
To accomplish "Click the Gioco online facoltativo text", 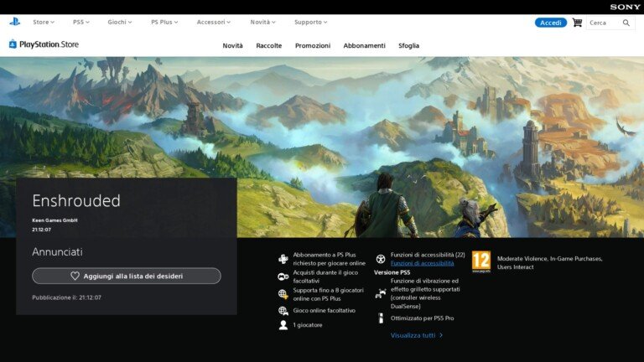I will 324,311.
